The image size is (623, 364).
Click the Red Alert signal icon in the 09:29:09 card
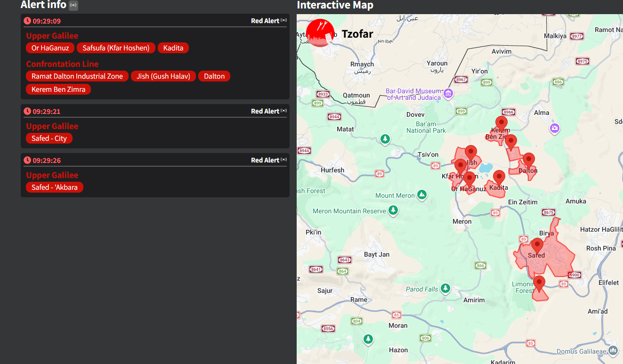click(283, 21)
